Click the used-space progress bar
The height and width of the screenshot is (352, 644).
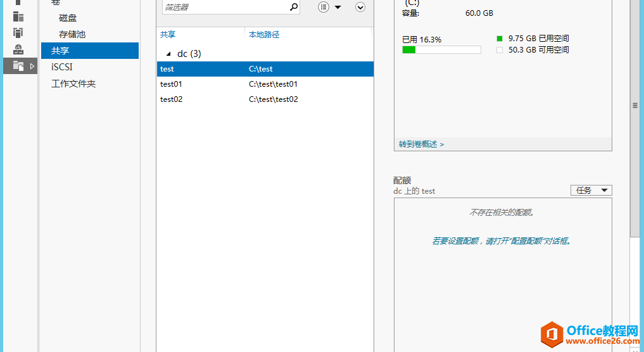point(441,50)
